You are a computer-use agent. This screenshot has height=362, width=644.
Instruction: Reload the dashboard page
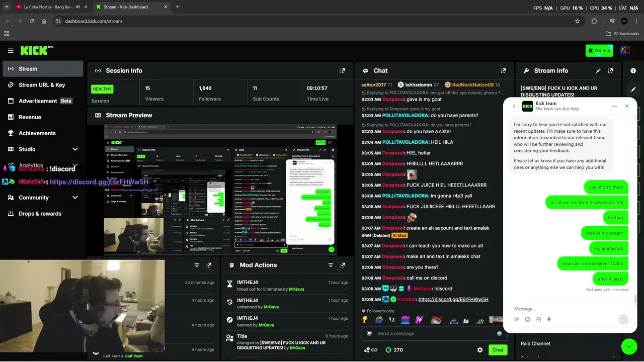[32, 21]
